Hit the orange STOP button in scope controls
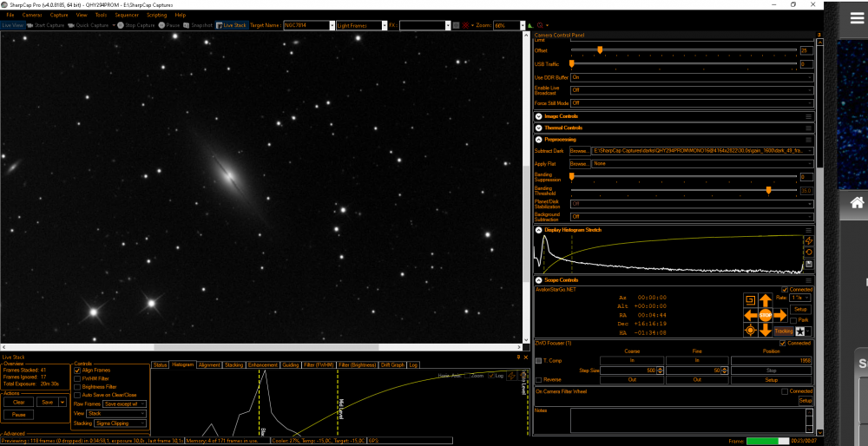This screenshot has height=446, width=868. pos(765,315)
